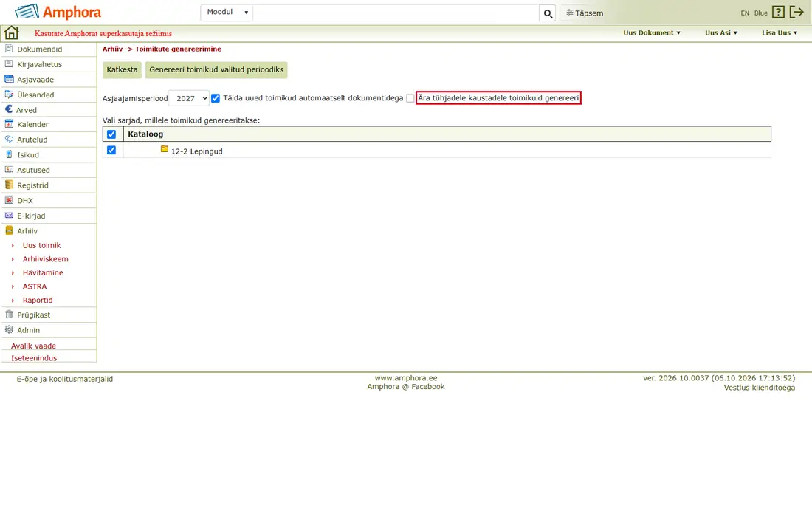Open the www.amphora.ee link
The width and height of the screenshot is (812, 508).
click(x=406, y=378)
